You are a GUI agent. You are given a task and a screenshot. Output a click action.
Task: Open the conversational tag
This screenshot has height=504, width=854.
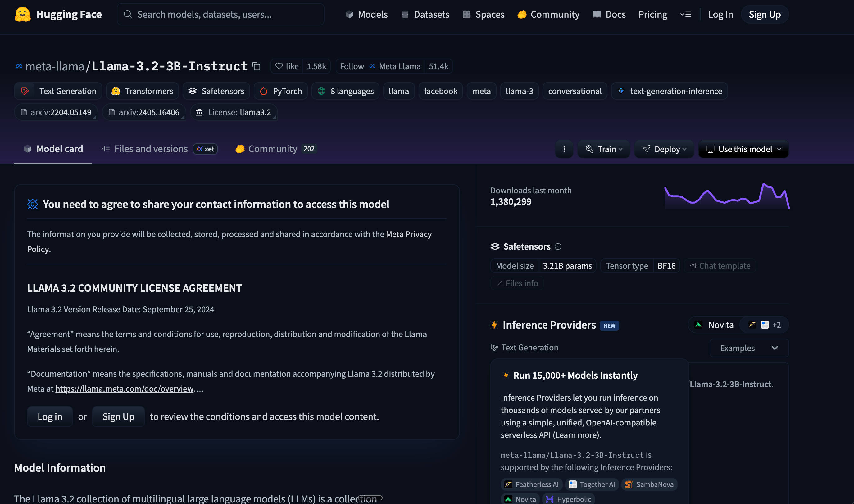[x=575, y=91]
